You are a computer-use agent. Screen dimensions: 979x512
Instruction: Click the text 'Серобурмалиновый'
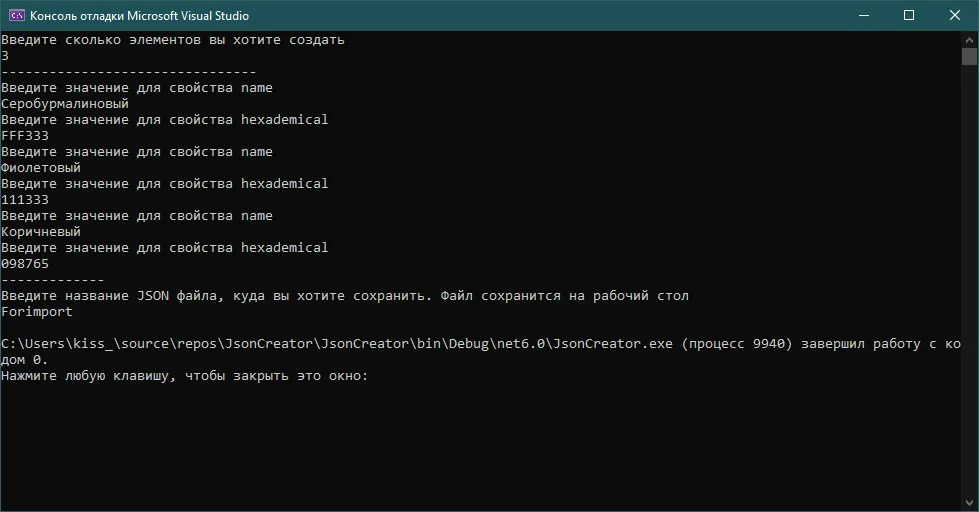click(x=65, y=104)
